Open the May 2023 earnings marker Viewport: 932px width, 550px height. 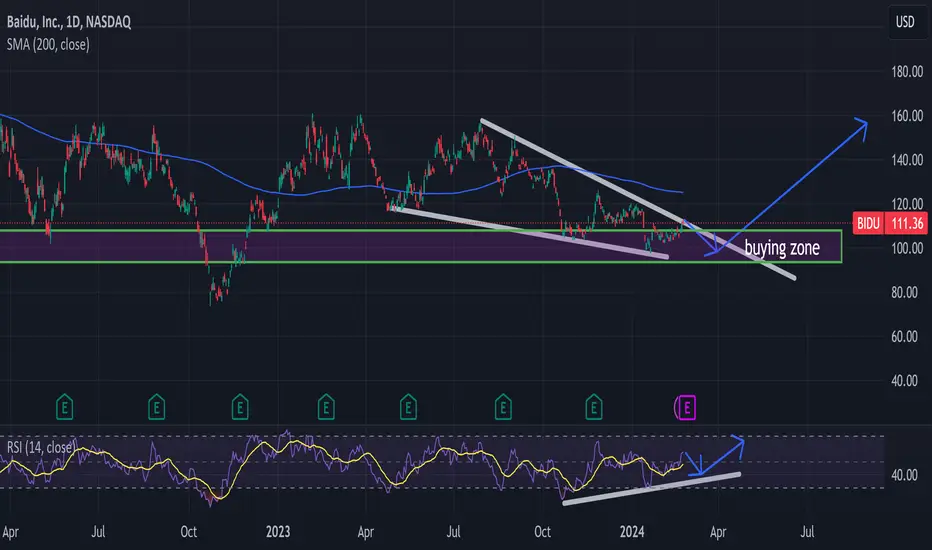[408, 407]
